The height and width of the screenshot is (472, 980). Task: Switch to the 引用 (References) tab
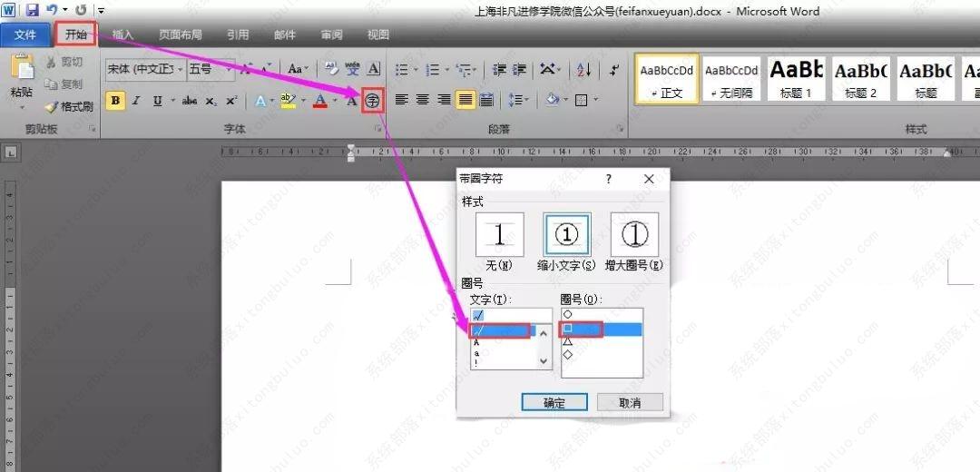pos(238,35)
